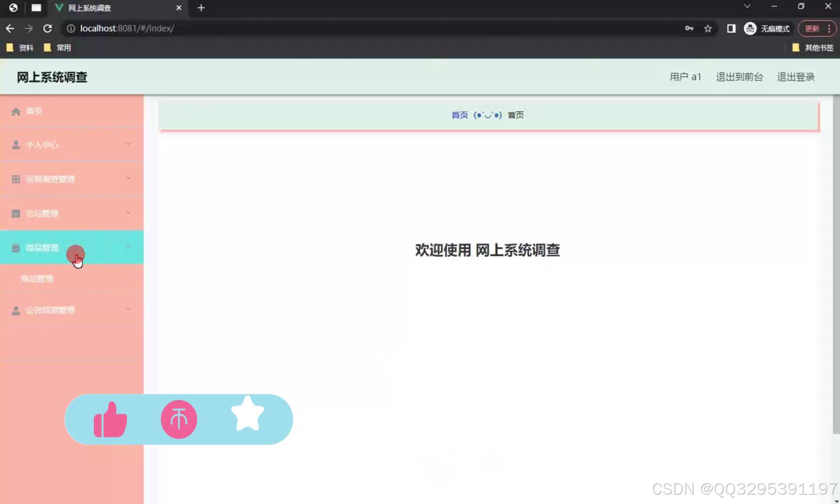Open the tab search chevron in title bar
The width and height of the screenshot is (840, 504).
pos(747,6)
